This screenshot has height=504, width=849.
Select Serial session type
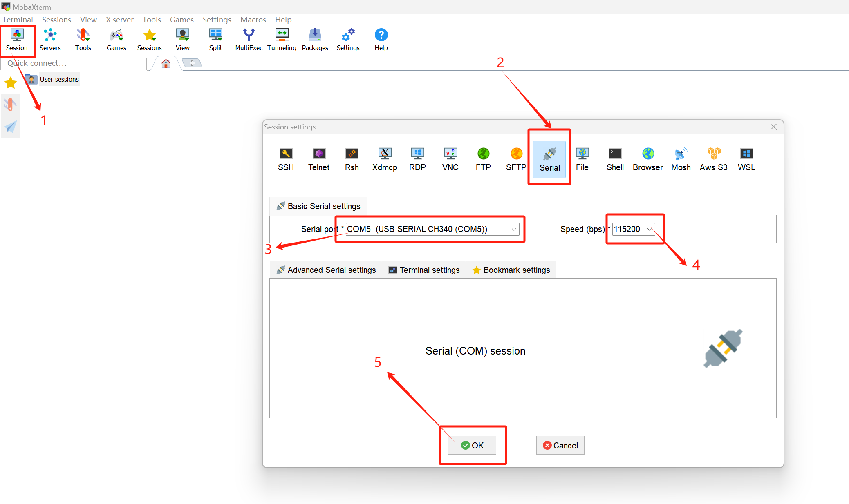(x=549, y=159)
